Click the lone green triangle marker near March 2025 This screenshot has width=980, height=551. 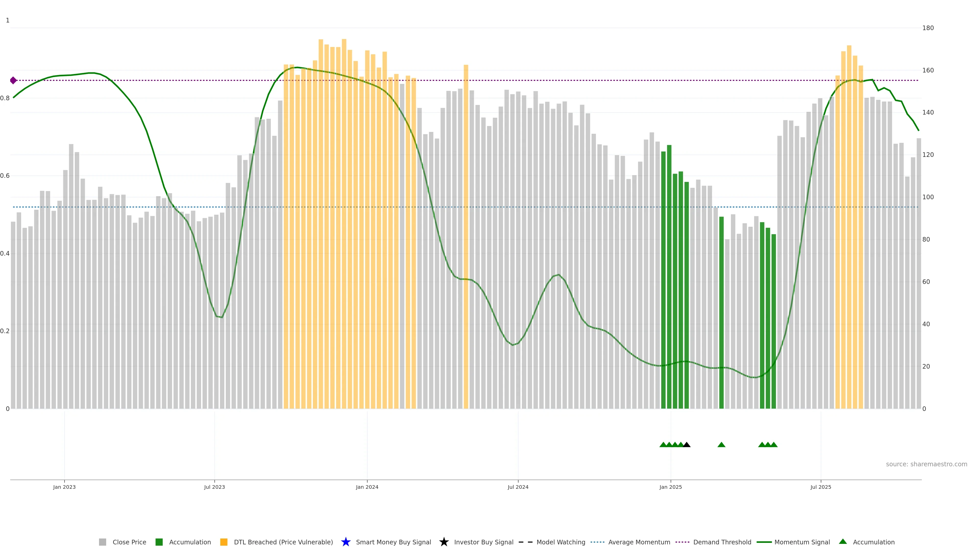[x=721, y=445]
